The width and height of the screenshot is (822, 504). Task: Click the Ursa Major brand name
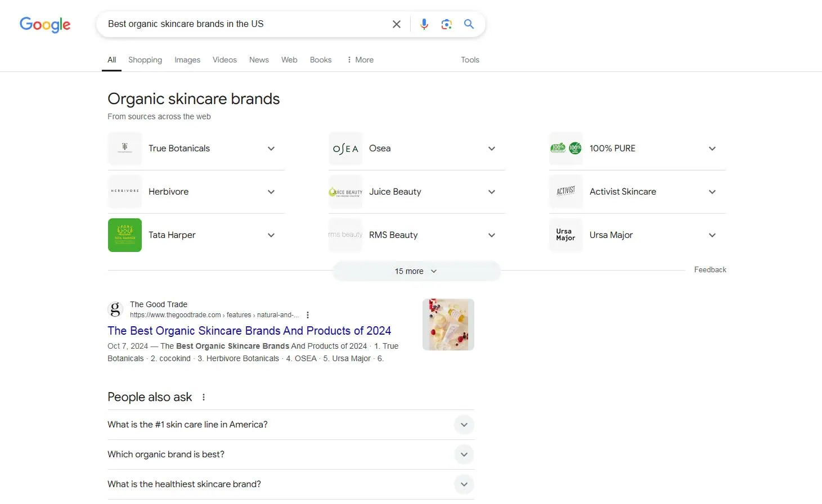point(611,235)
